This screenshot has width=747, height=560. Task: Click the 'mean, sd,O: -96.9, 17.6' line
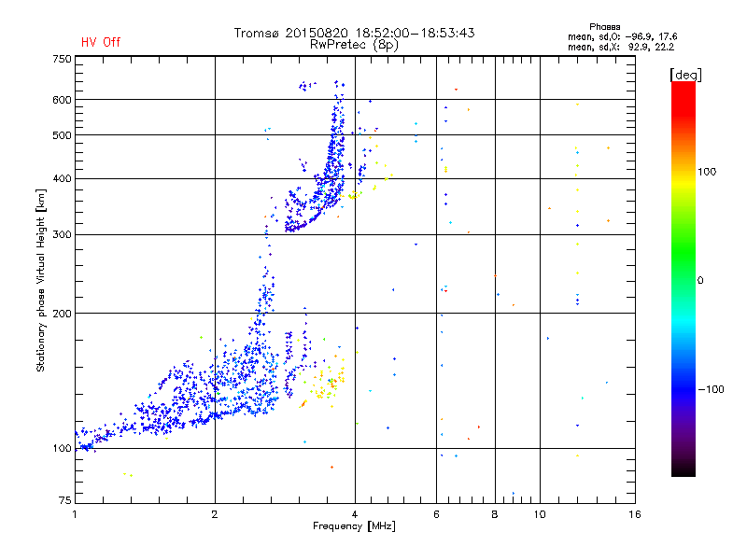pos(622,36)
